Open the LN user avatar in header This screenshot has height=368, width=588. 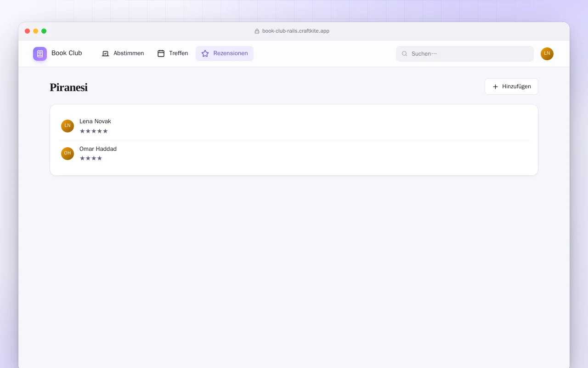[x=547, y=54]
